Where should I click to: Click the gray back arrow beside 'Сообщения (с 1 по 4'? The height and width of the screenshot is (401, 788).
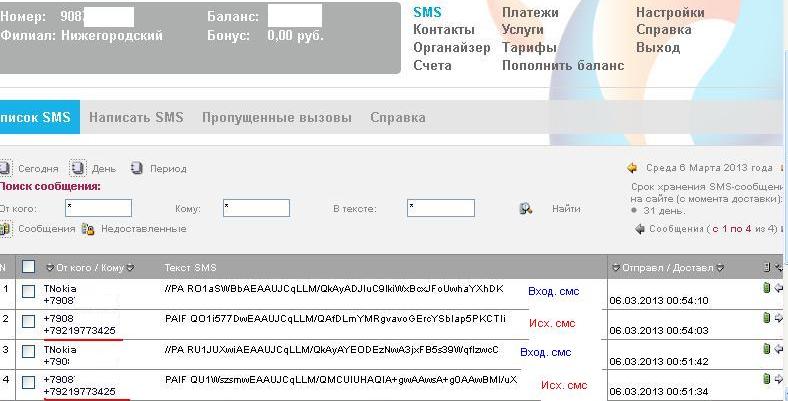pyautogui.click(x=640, y=228)
